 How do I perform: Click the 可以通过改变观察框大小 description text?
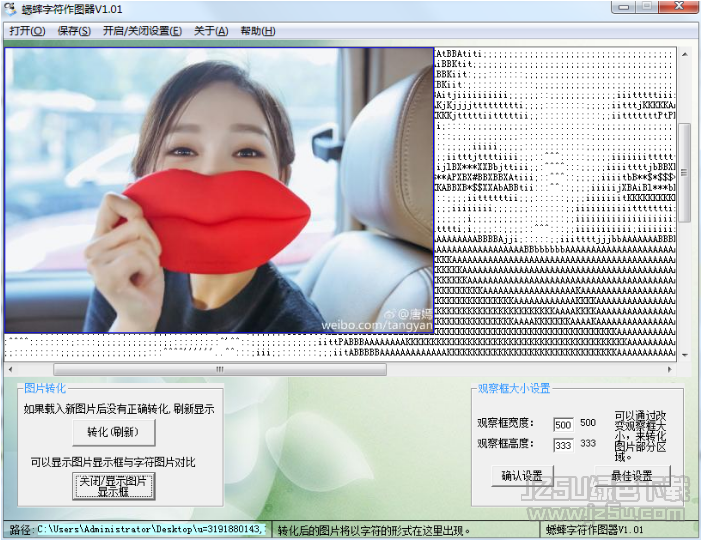[x=640, y=436]
